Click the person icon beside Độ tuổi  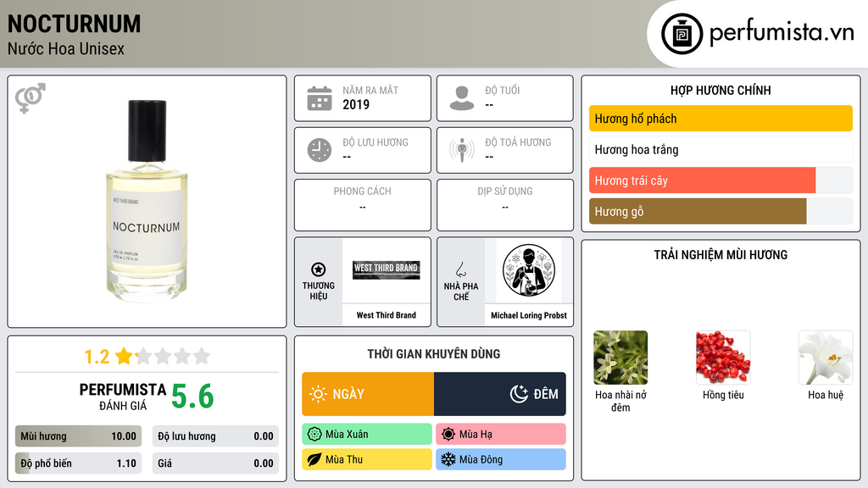tap(462, 98)
